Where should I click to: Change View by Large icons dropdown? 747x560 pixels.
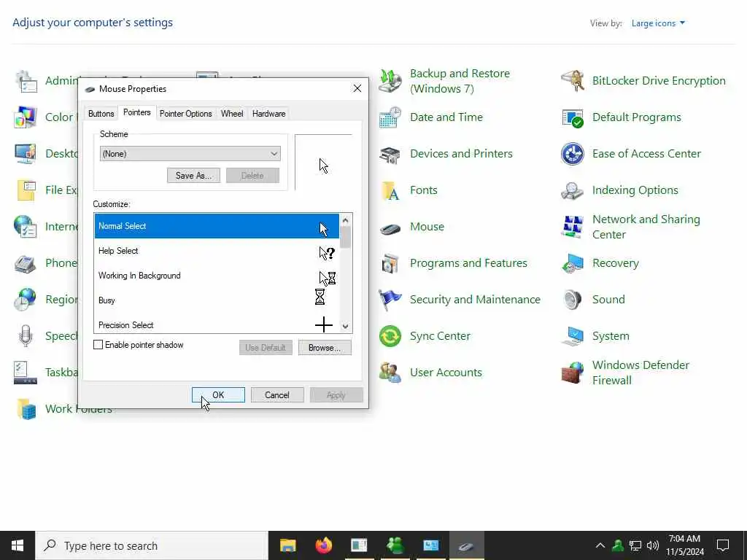coord(658,23)
